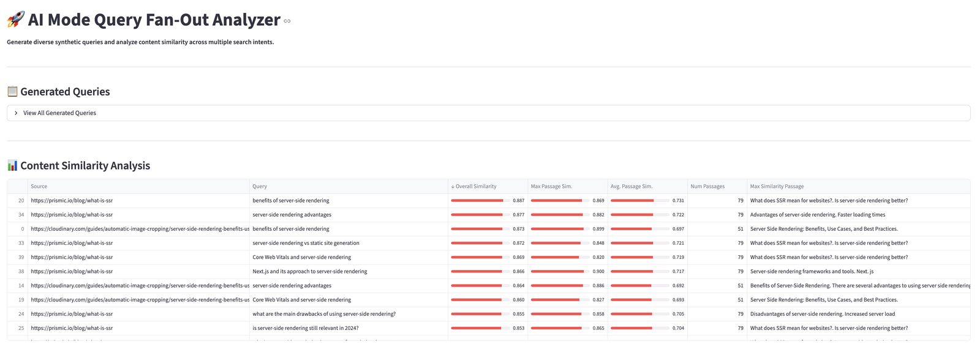Click avg passage similarity value 0.692
Screen dimensions: 980x352
coord(678,286)
